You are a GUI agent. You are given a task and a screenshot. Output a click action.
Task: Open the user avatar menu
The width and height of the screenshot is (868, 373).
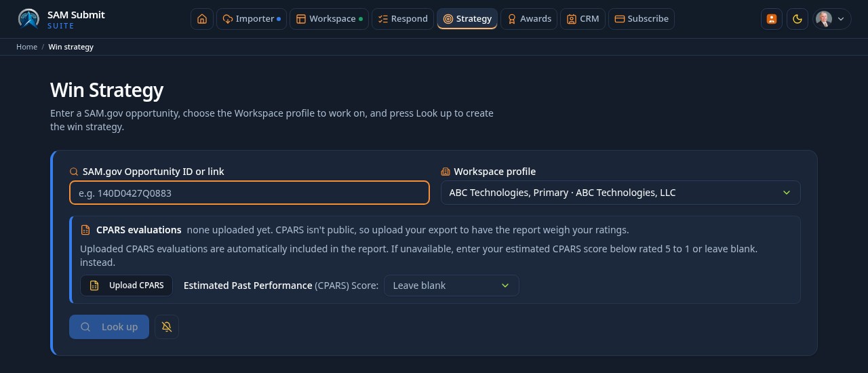pyautogui.click(x=832, y=19)
